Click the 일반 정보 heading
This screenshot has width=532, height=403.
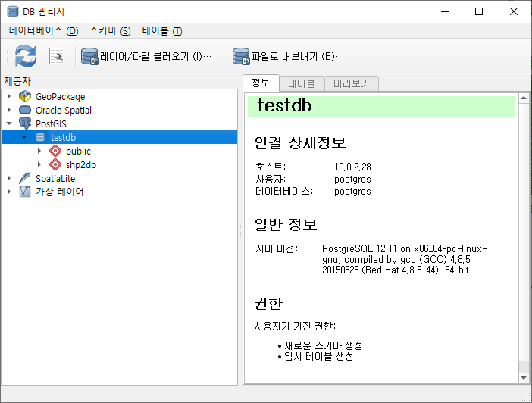pyautogui.click(x=286, y=224)
